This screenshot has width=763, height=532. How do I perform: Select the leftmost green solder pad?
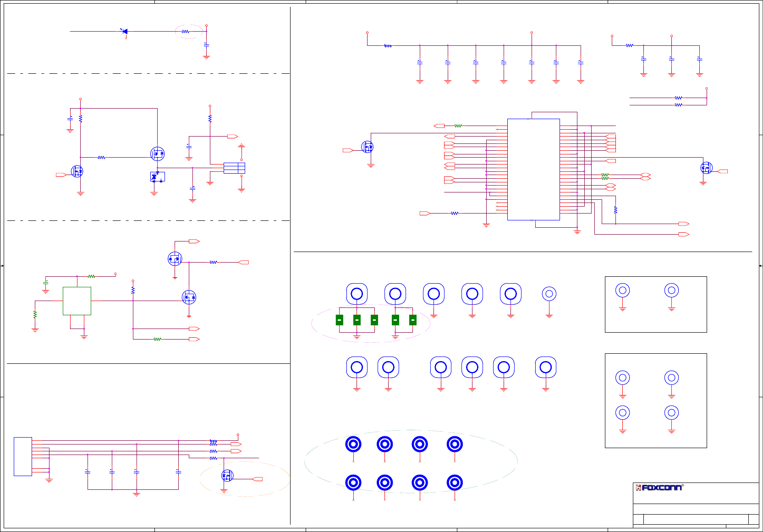[x=340, y=320]
